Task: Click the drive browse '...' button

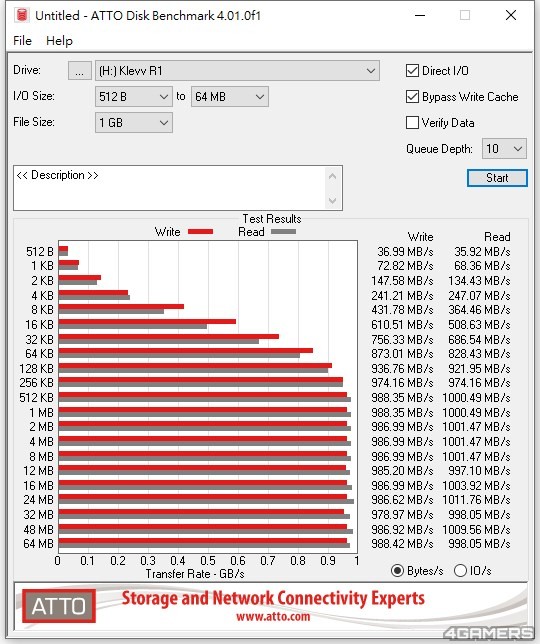Action: point(80,71)
